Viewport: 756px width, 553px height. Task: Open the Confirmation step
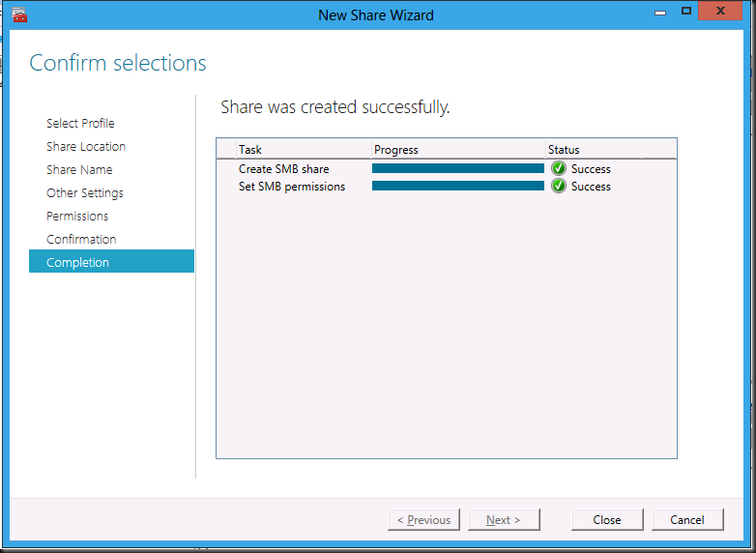[81, 239]
